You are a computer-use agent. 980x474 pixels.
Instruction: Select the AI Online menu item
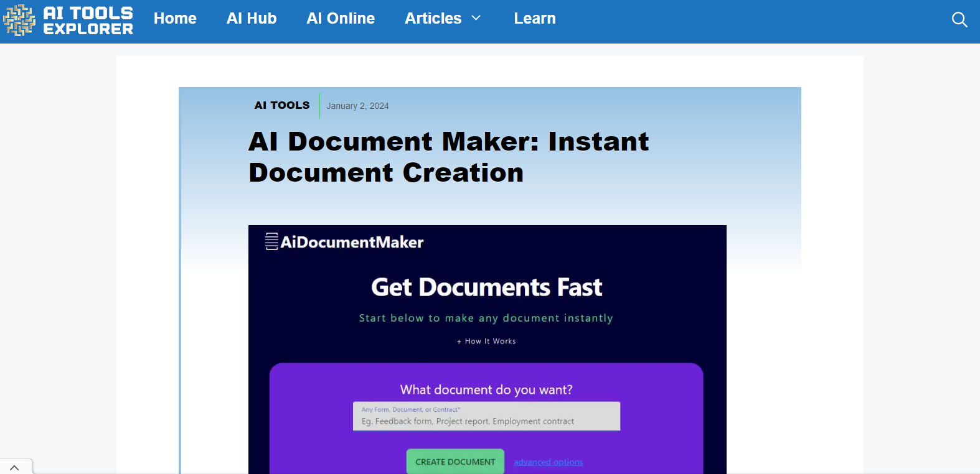[x=341, y=19]
